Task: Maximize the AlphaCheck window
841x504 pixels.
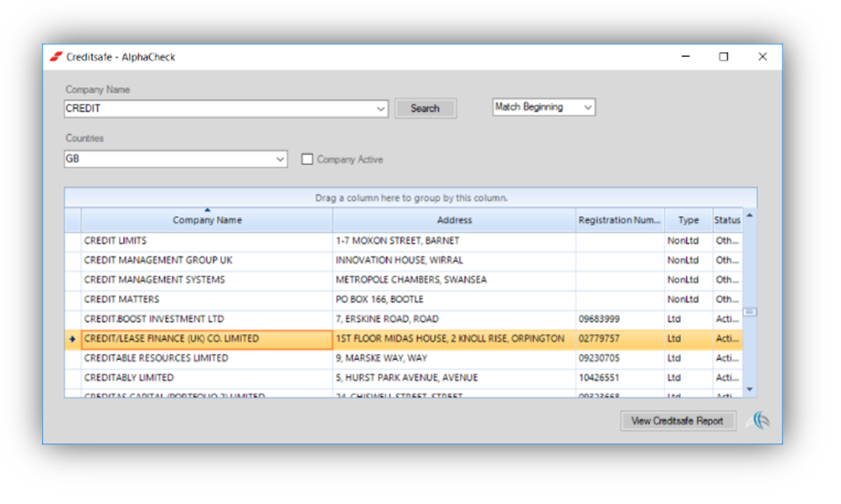Action: click(724, 57)
